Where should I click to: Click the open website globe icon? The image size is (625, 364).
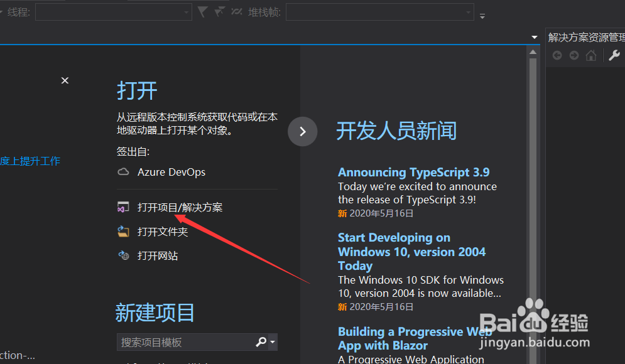(x=124, y=255)
